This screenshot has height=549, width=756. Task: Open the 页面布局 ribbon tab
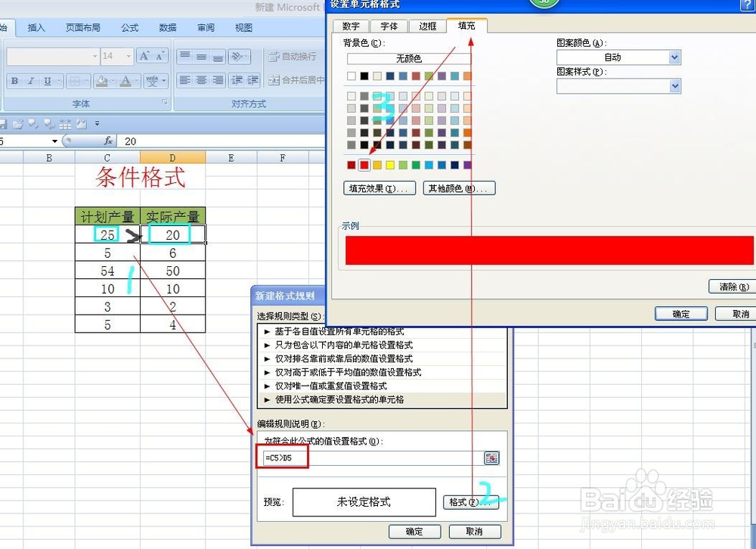click(x=83, y=28)
